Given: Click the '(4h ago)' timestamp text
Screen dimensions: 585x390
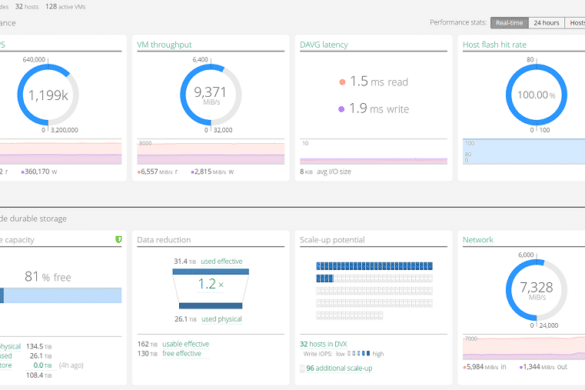Looking at the screenshot, I should point(71,365).
